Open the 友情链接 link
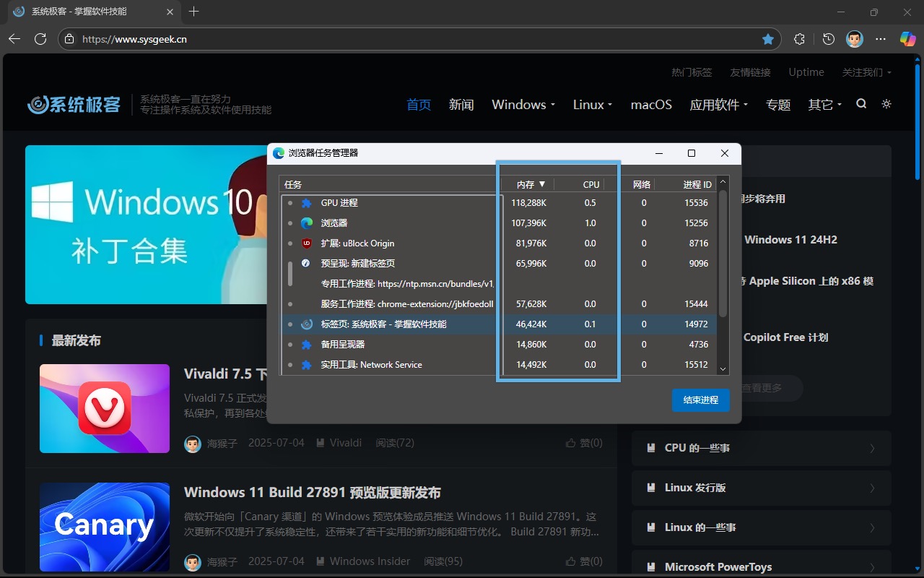This screenshot has height=578, width=924. click(x=750, y=72)
